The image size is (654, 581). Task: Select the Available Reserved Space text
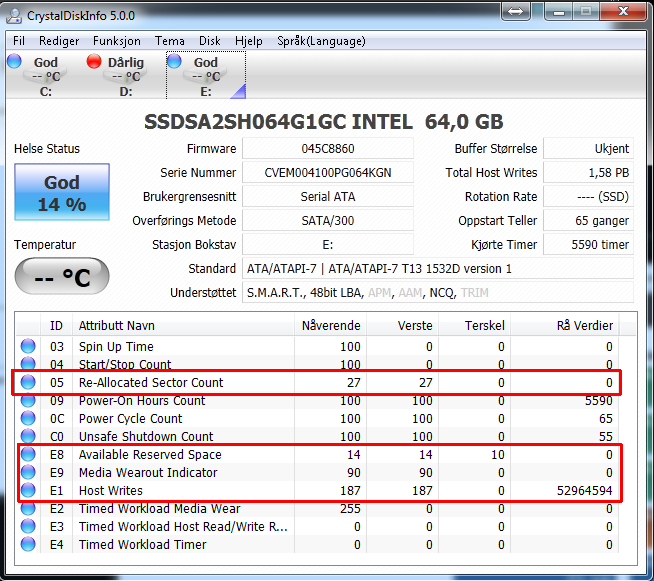150,455
